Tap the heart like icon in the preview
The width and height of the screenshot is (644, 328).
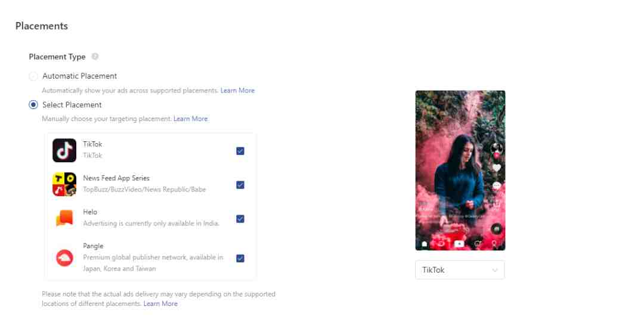(x=497, y=168)
